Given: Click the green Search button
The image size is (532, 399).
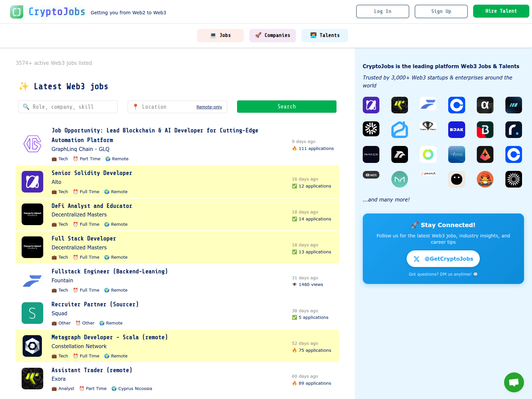Looking at the screenshot, I should click(287, 107).
